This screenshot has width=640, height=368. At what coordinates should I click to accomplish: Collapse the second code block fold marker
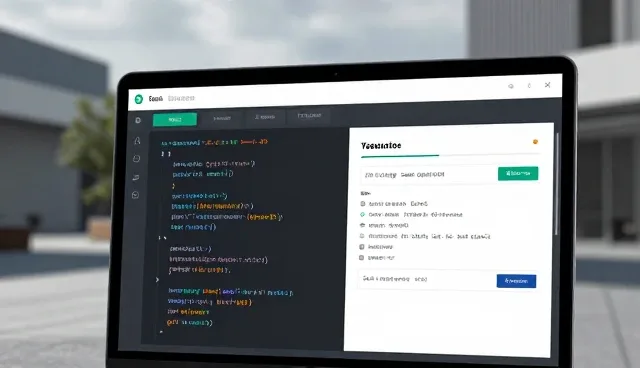pyautogui.click(x=162, y=237)
